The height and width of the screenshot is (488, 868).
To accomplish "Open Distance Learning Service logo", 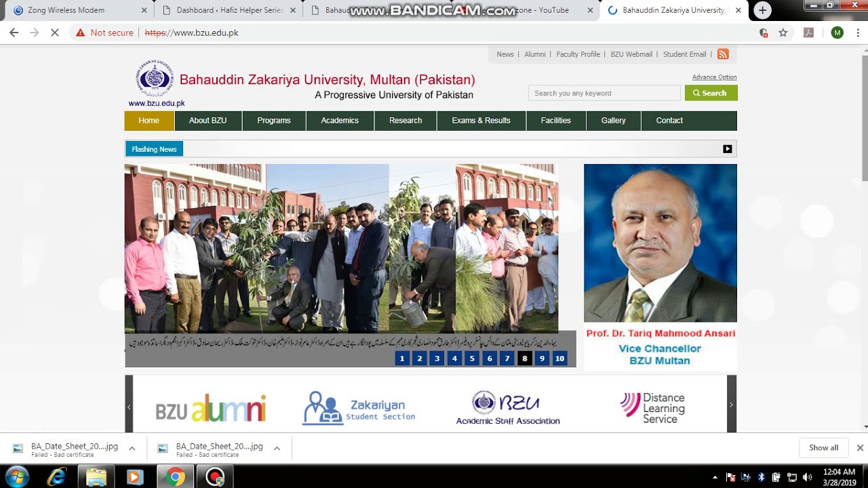I will click(652, 408).
